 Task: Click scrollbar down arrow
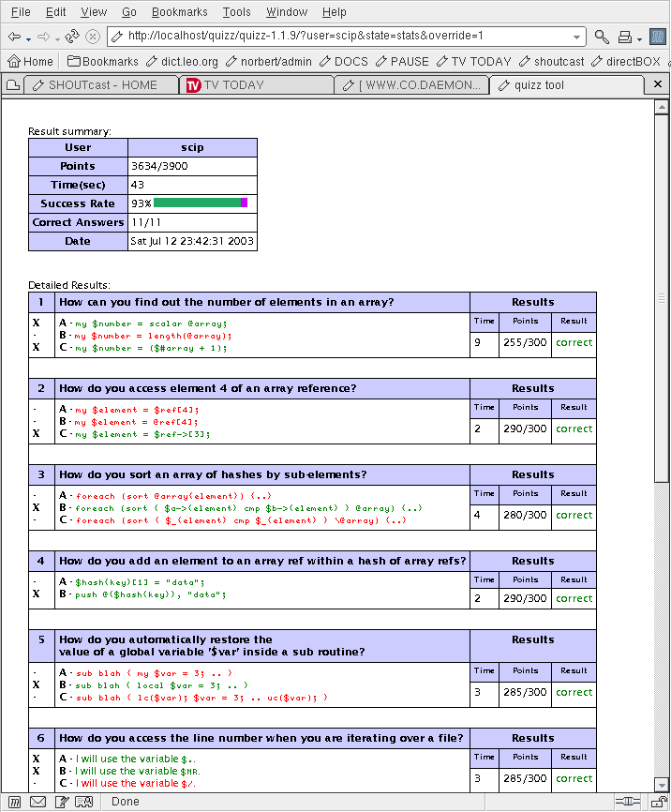[x=662, y=785]
